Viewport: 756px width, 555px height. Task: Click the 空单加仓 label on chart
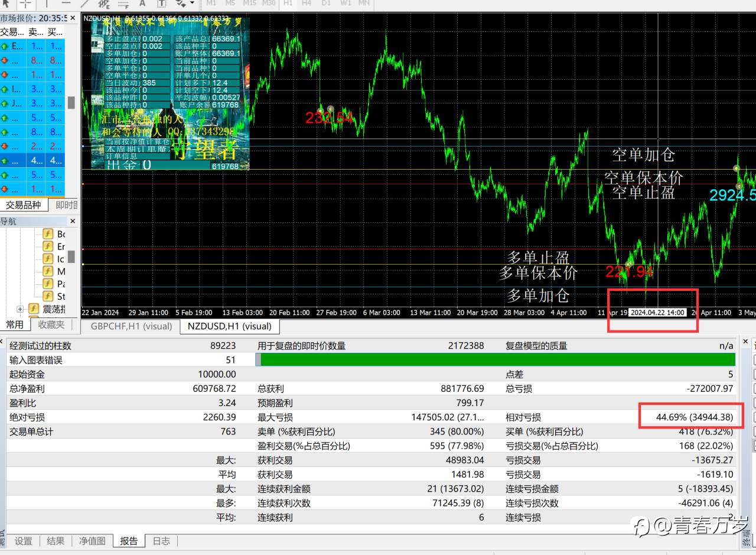tap(643, 155)
